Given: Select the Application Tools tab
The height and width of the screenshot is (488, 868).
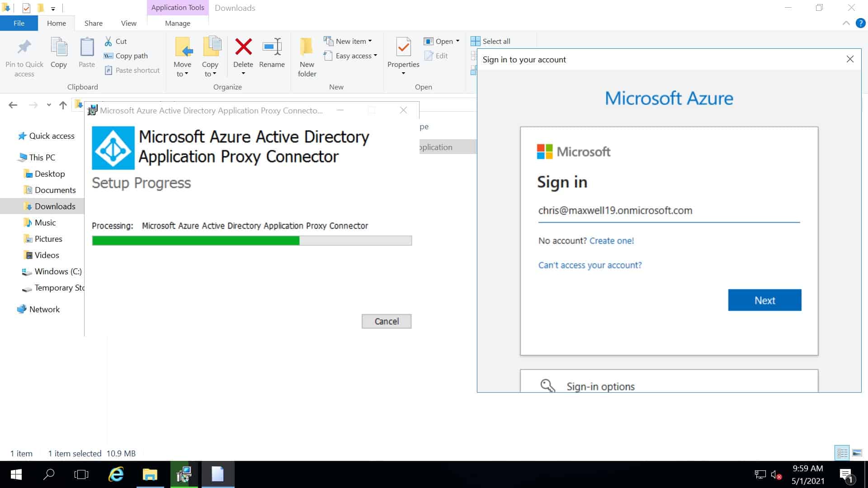Looking at the screenshot, I should click(178, 8).
